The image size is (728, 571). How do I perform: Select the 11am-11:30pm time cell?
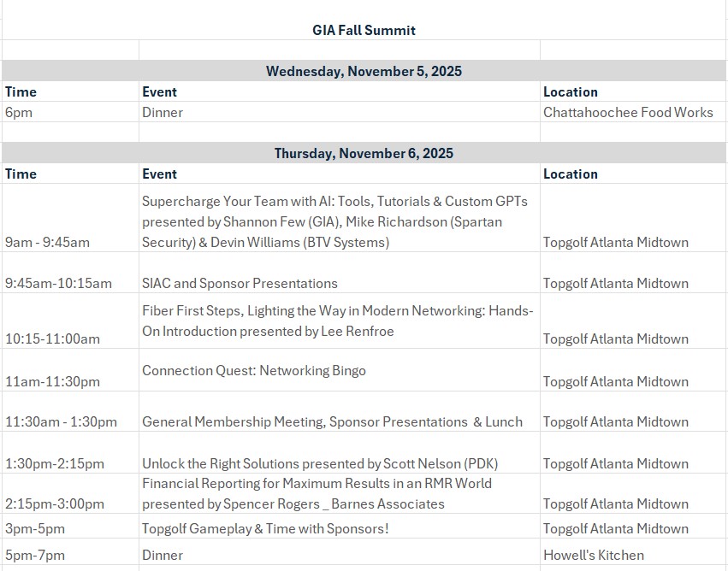52,381
